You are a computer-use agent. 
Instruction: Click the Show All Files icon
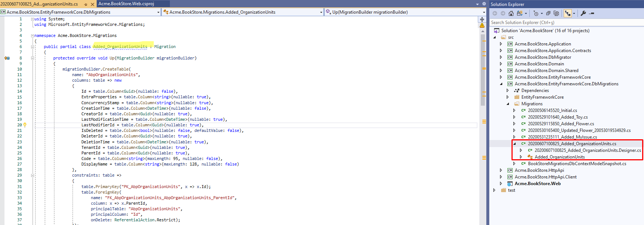coord(556,13)
